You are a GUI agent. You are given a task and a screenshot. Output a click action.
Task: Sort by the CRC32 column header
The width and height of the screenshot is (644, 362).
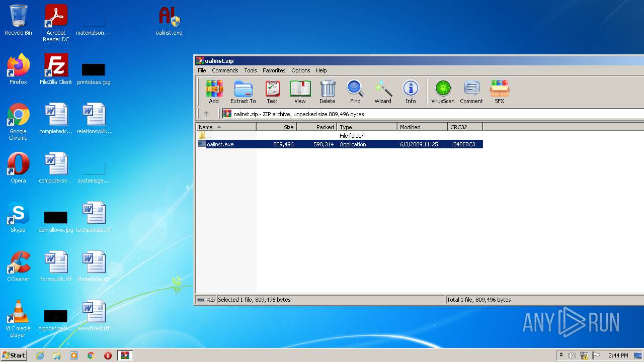pos(465,127)
